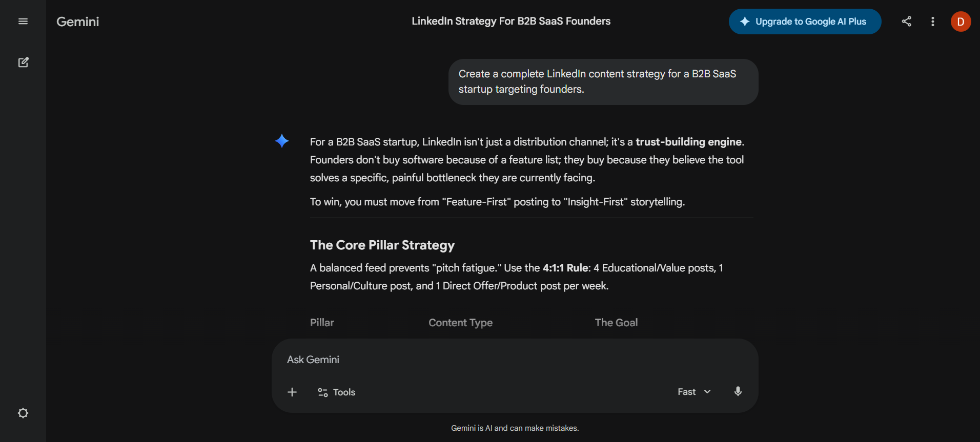Image resolution: width=980 pixels, height=442 pixels.
Task: Click The Core Pillar Strategy heading
Action: tap(382, 245)
